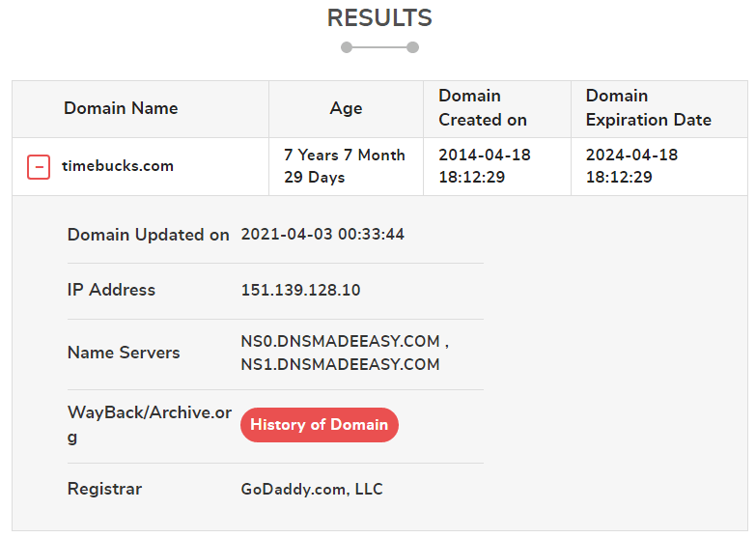The width and height of the screenshot is (756, 538).
Task: Collapse the timebucks.com row with minus icon
Action: (x=39, y=167)
